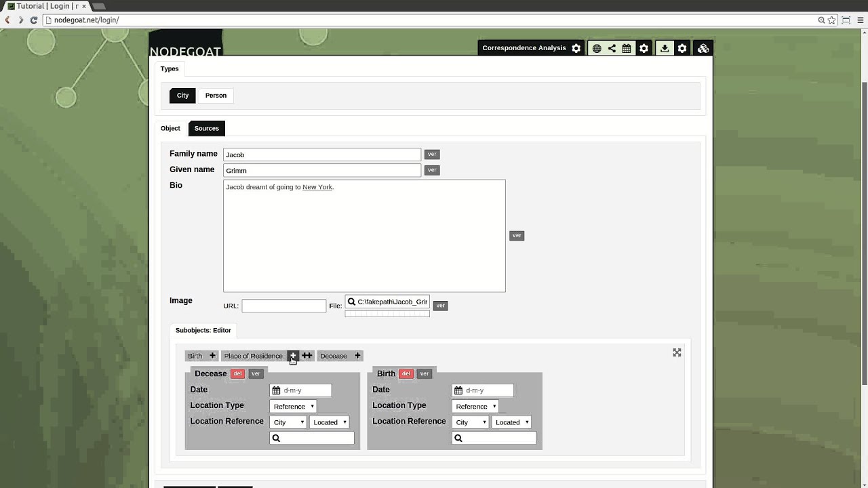Add a Decease subobject with plus
The image size is (868, 488).
[x=357, y=356]
